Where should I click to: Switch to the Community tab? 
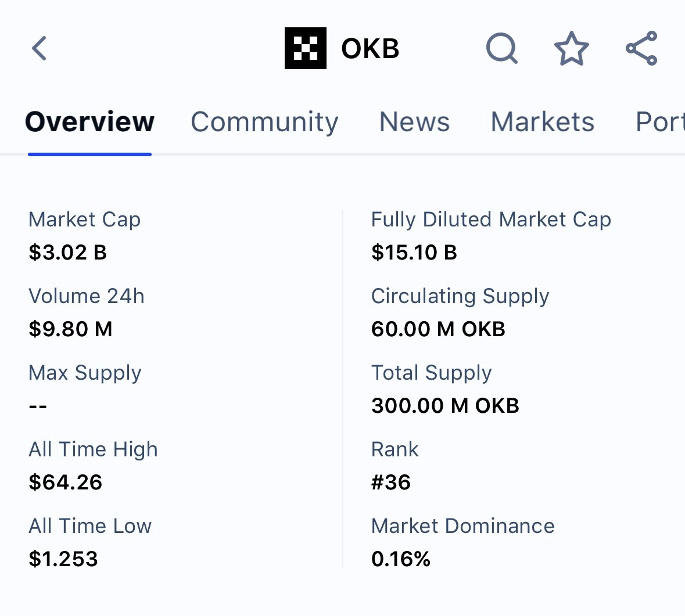click(x=264, y=122)
